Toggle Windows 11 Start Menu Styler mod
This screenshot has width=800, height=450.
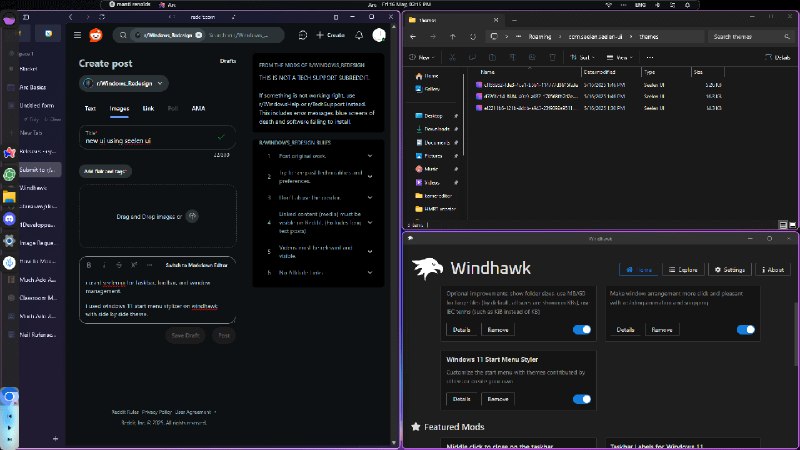582,399
